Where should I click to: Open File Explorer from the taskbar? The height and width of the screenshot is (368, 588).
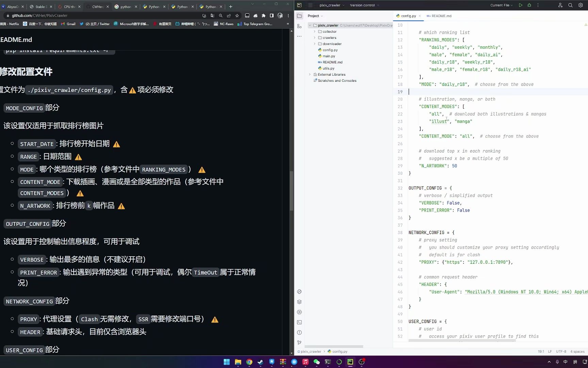(238, 362)
